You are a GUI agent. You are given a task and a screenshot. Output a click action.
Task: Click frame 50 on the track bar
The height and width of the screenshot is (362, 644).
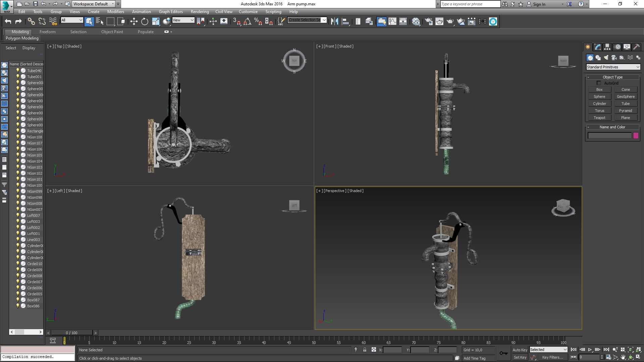coord(314,340)
